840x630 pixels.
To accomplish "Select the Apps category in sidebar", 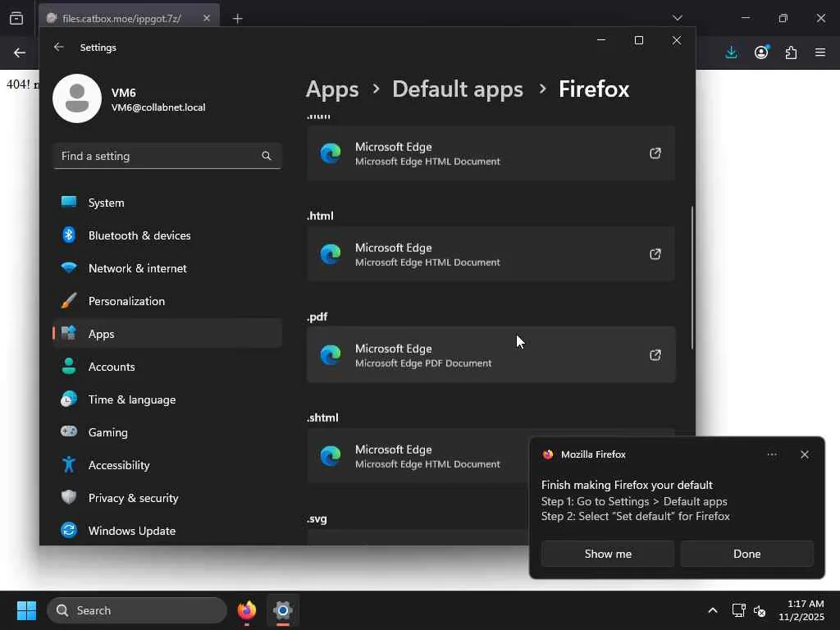I will pyautogui.click(x=167, y=334).
